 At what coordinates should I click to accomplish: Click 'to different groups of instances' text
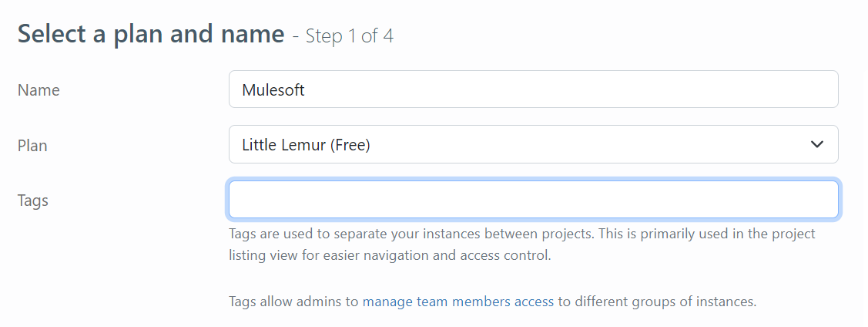pos(657,302)
